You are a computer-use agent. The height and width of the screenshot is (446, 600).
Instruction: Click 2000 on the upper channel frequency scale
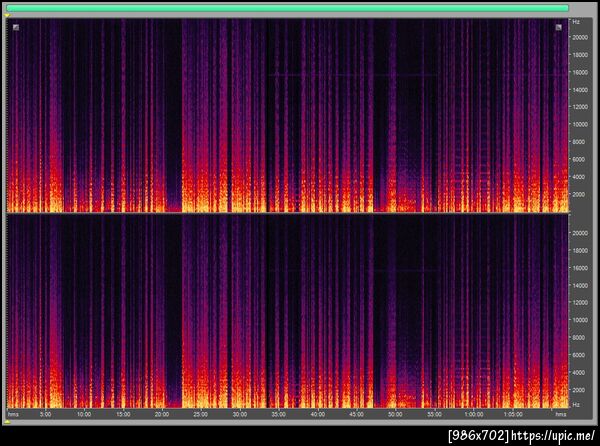580,195
